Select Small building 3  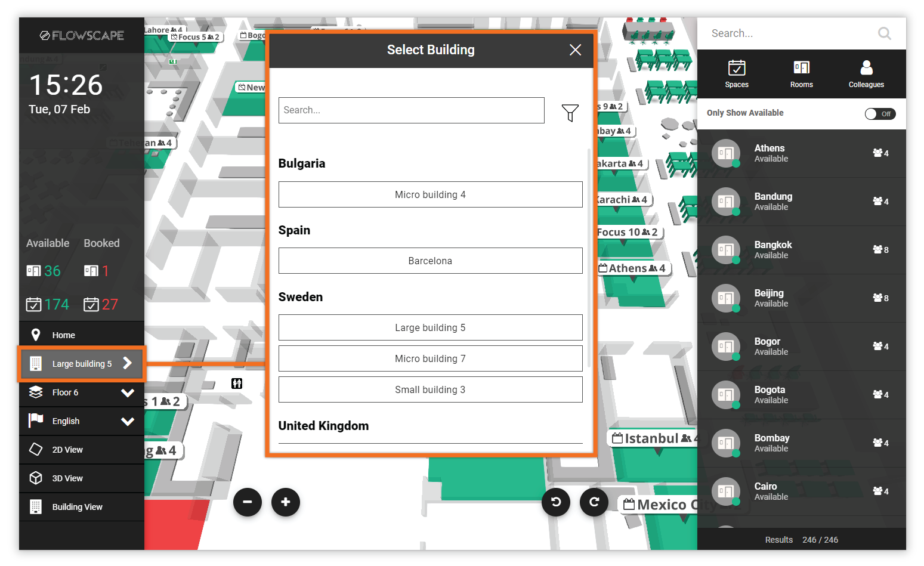431,389
